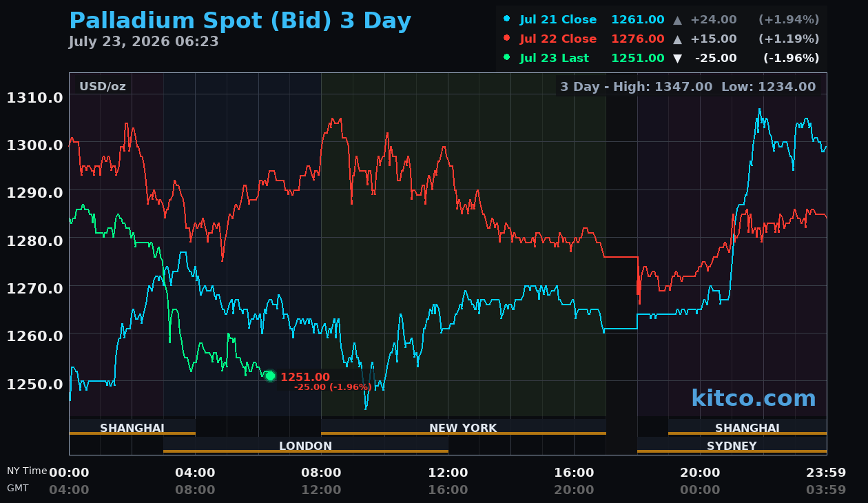868x503 pixels.
Task: Click the 16:00 NY time label
Action: (574, 473)
